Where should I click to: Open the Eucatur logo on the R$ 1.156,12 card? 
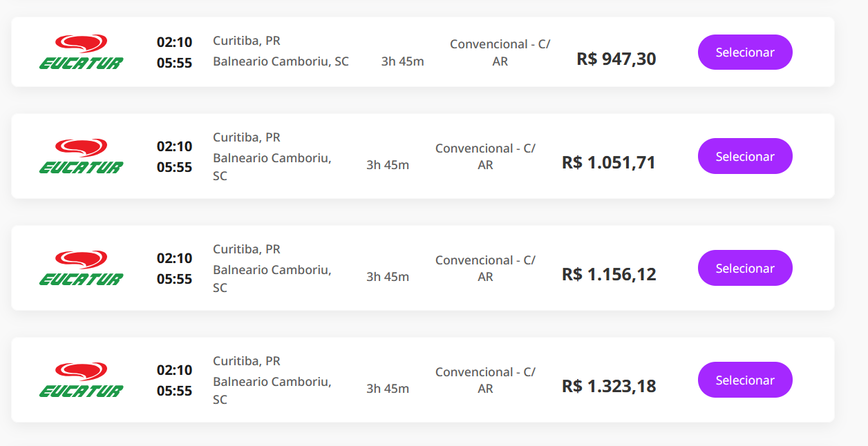pos(81,269)
